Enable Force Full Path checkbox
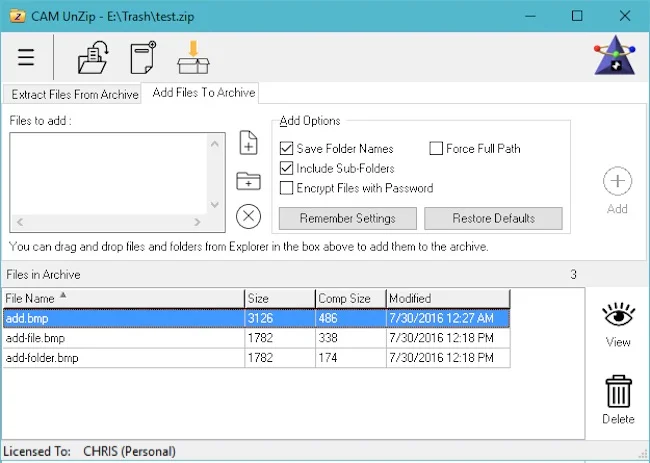650x463 pixels. [x=436, y=148]
